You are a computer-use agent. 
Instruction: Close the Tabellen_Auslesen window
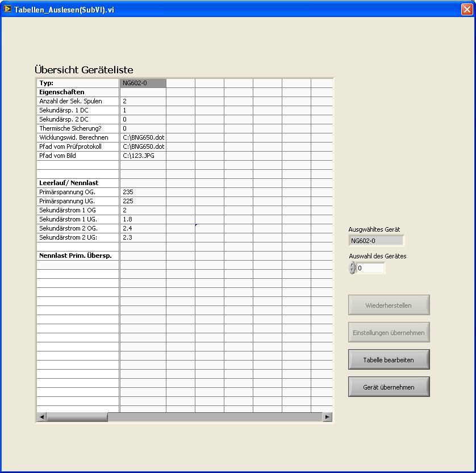(x=467, y=10)
